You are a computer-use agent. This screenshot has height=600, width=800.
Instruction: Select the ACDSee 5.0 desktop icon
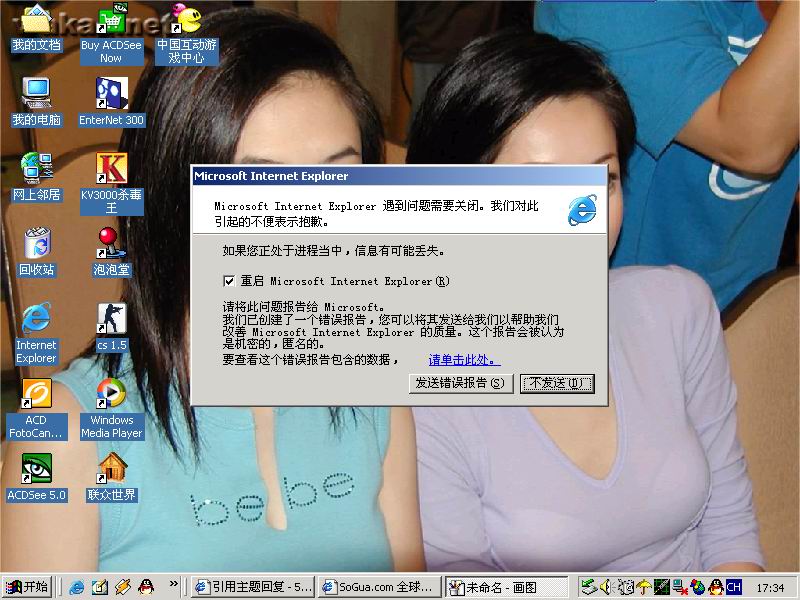(x=36, y=477)
